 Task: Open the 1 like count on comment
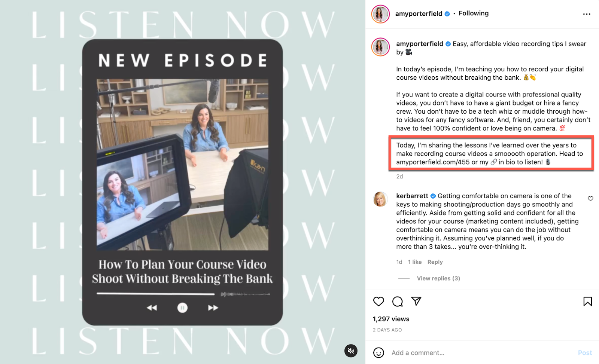415,262
